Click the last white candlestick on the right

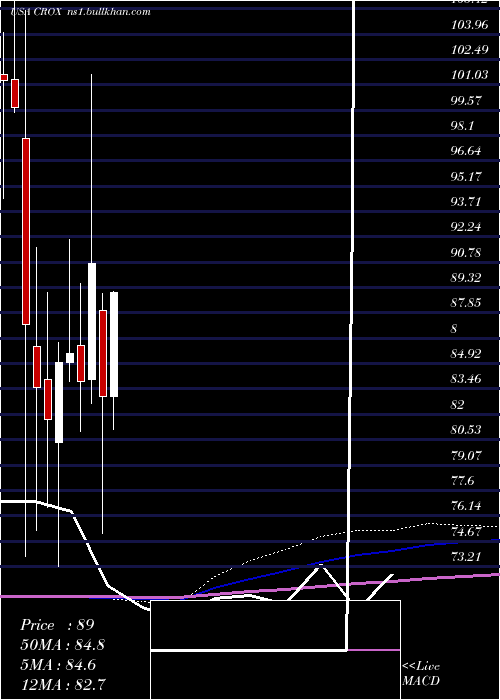114,344
